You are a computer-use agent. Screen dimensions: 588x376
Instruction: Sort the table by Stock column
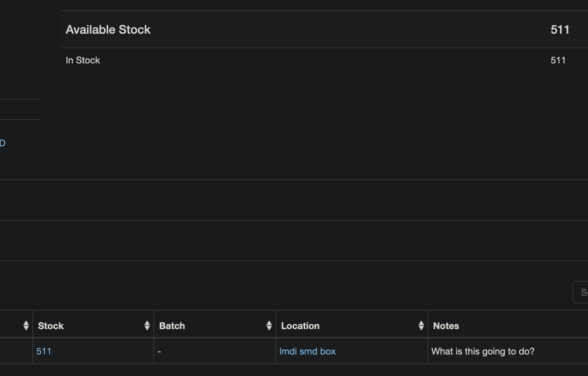click(x=147, y=325)
